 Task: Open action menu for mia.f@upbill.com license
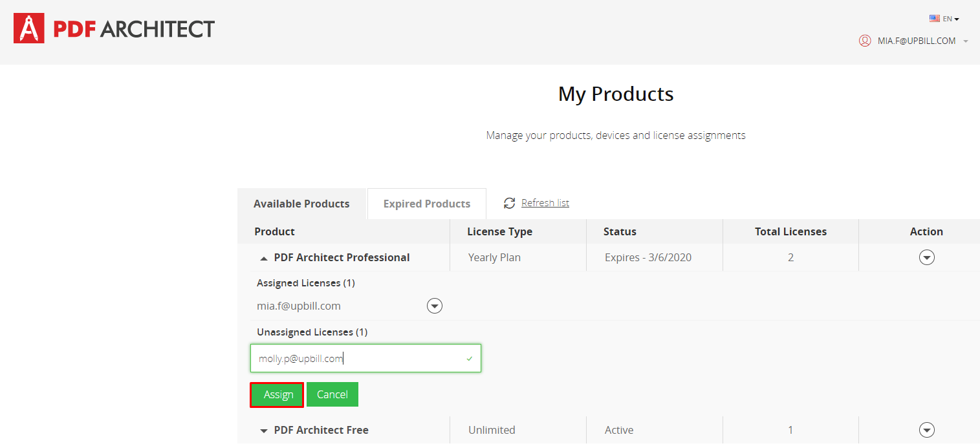(x=435, y=306)
